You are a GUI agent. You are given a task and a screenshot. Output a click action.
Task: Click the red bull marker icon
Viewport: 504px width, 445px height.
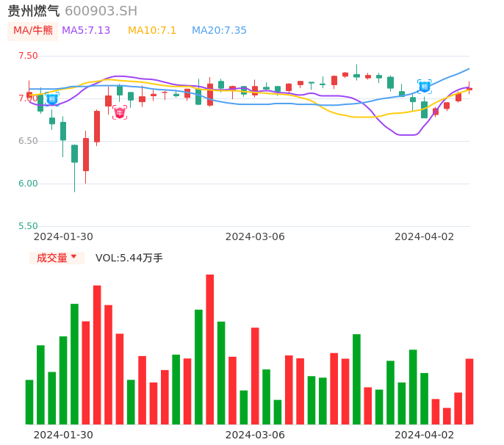[120, 112]
